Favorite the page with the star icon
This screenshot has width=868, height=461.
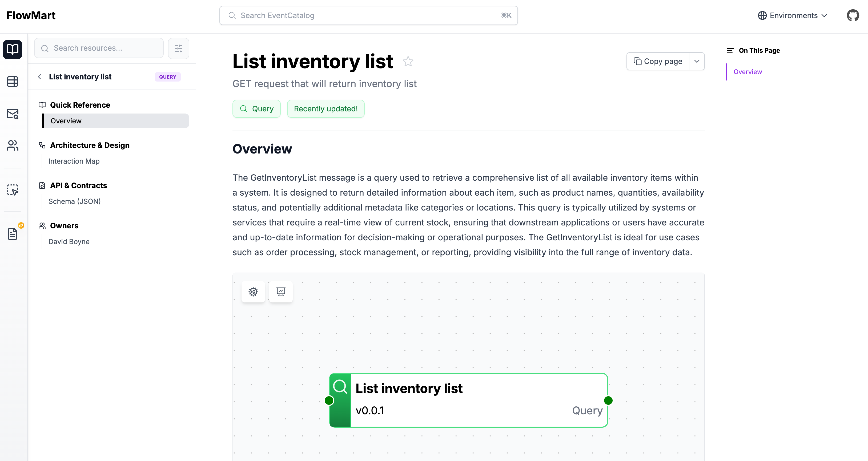(408, 62)
